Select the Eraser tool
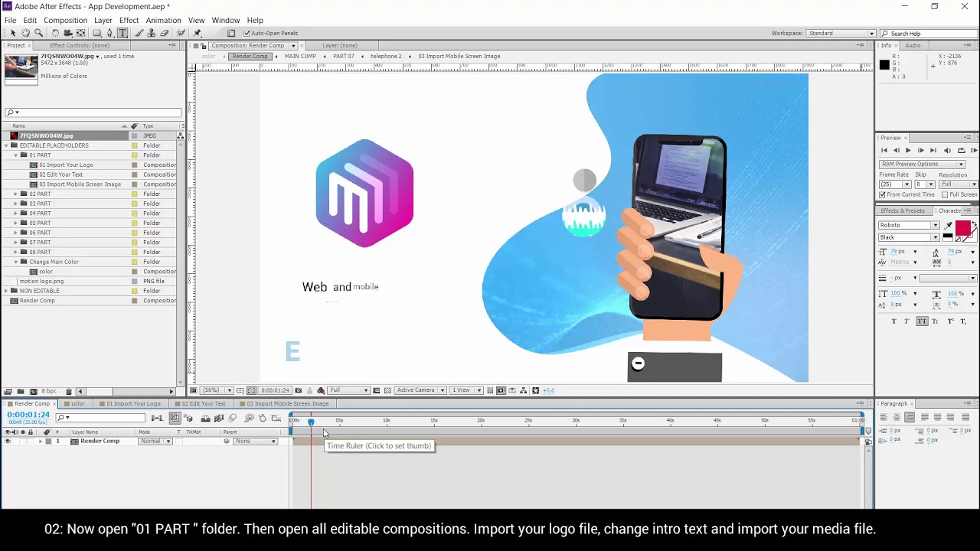The image size is (980, 551). [x=164, y=33]
